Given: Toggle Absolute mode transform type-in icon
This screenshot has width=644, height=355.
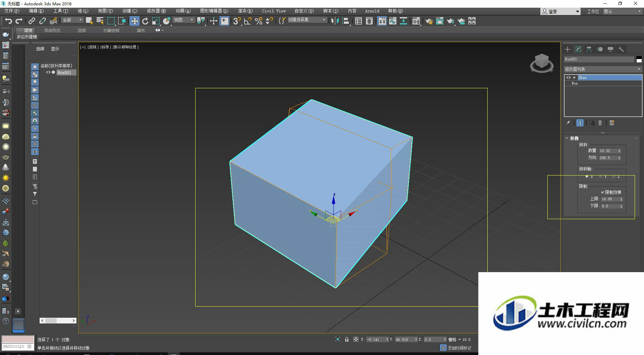Looking at the screenshot, I should click(356, 340).
